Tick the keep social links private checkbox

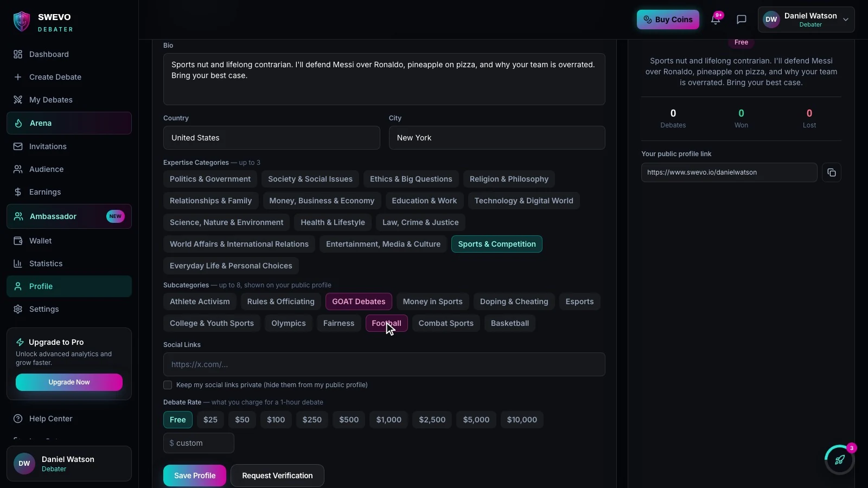point(168,385)
